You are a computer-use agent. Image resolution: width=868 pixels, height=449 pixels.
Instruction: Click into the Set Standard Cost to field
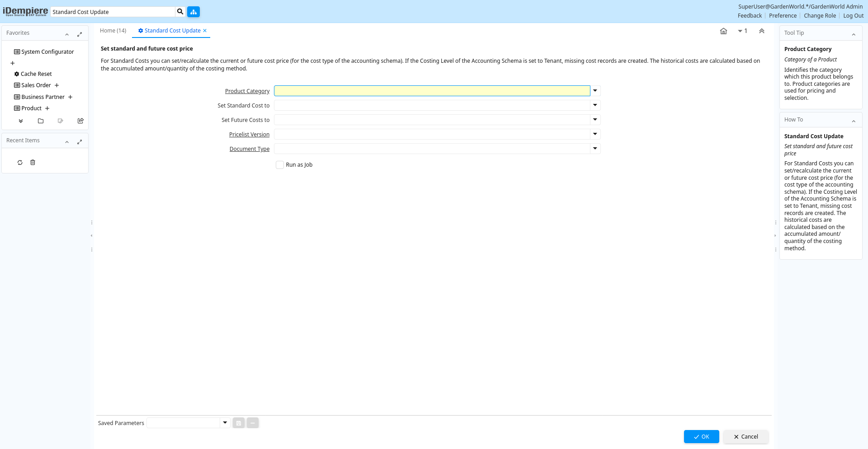pos(432,105)
